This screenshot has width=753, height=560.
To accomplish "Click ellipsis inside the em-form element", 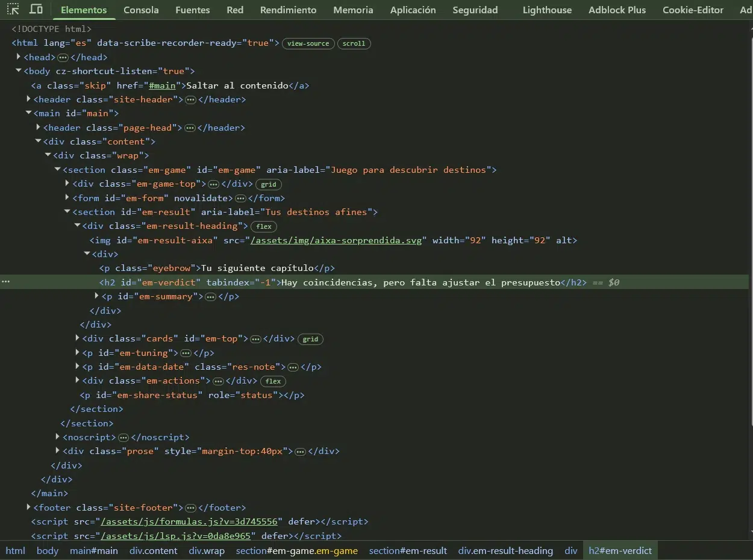I will click(x=240, y=199).
